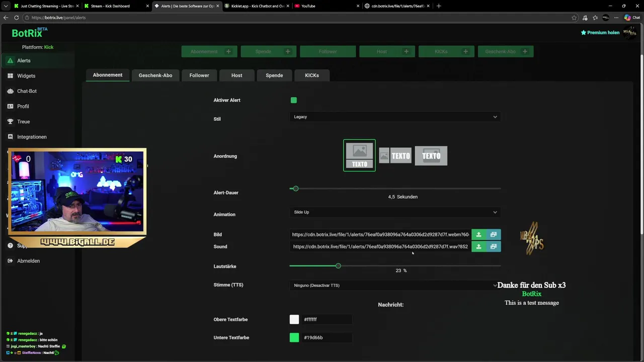Click the Premium holen link
644x362 pixels.
pyautogui.click(x=600, y=33)
